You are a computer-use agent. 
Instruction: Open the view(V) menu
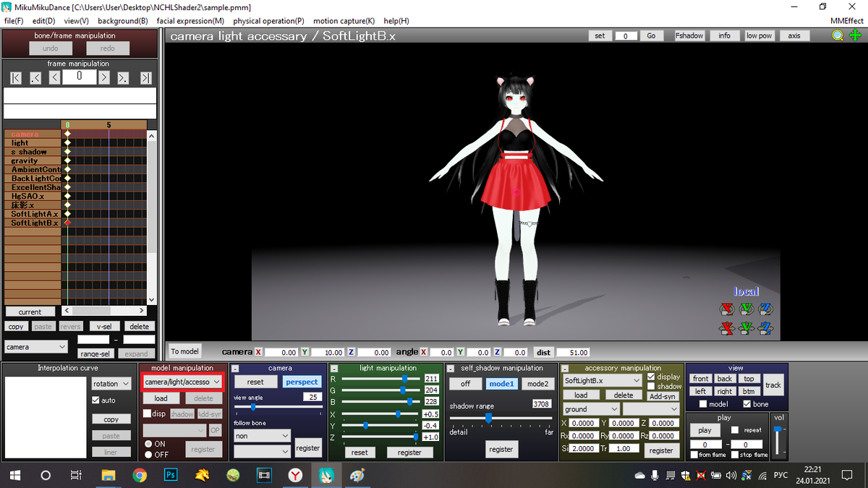point(76,21)
